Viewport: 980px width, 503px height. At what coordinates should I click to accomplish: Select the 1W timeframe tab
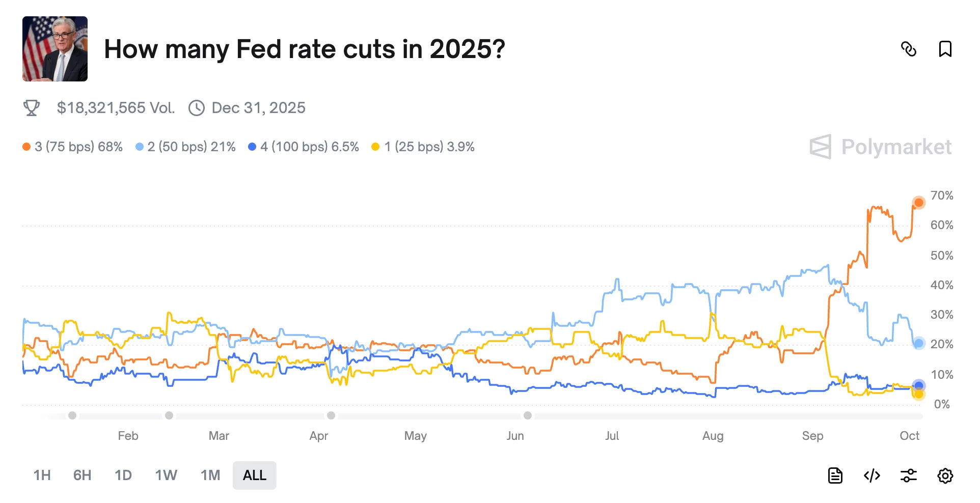click(x=166, y=476)
